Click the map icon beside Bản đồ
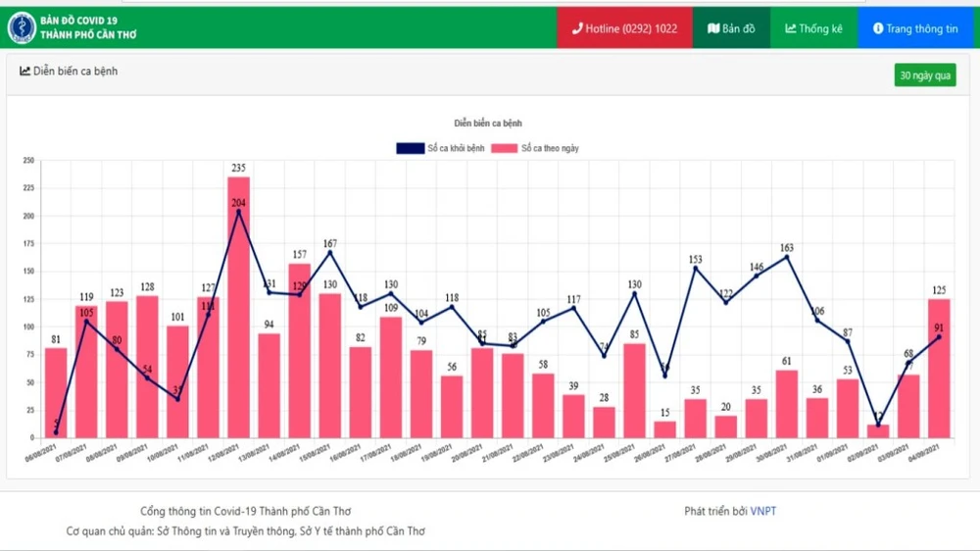Viewport: 980px width, 551px height. (713, 28)
